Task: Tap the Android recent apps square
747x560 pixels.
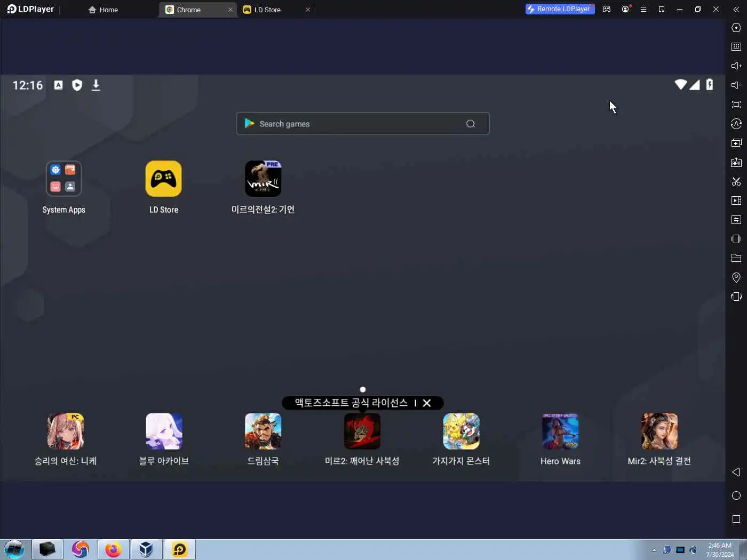Action: 736,519
